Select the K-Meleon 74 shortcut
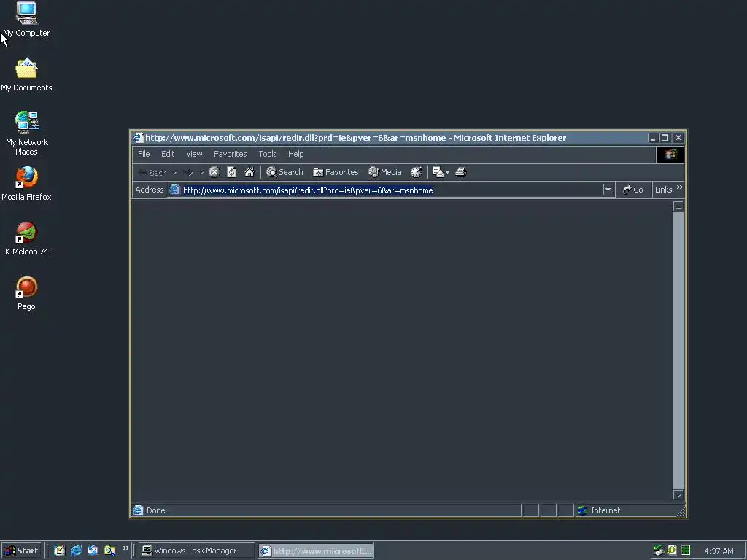Screen dimensions: 747x560 coord(27,238)
